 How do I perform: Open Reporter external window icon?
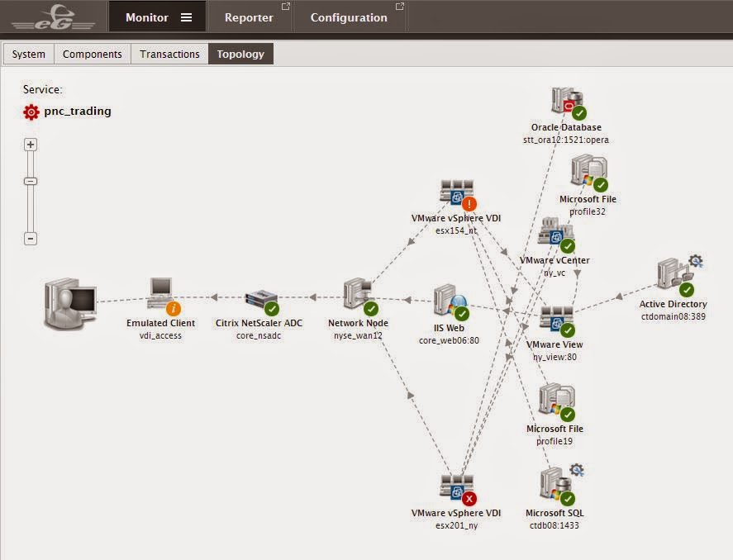pyautogui.click(x=285, y=7)
